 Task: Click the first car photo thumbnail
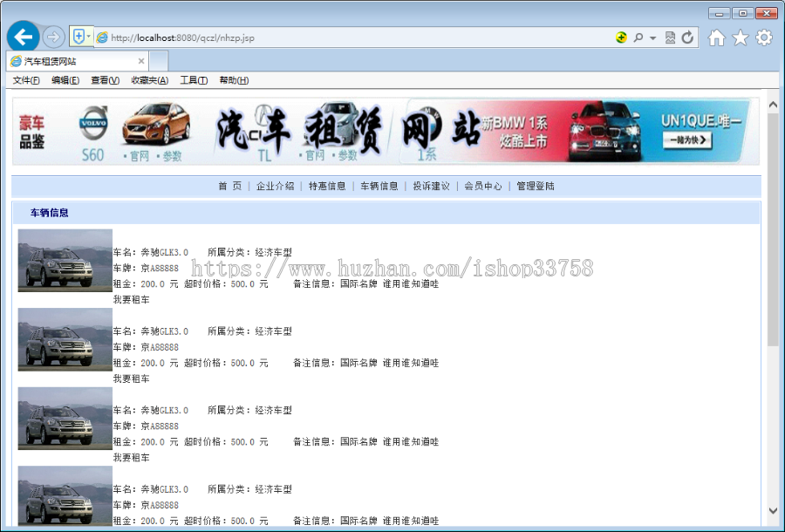click(x=64, y=260)
